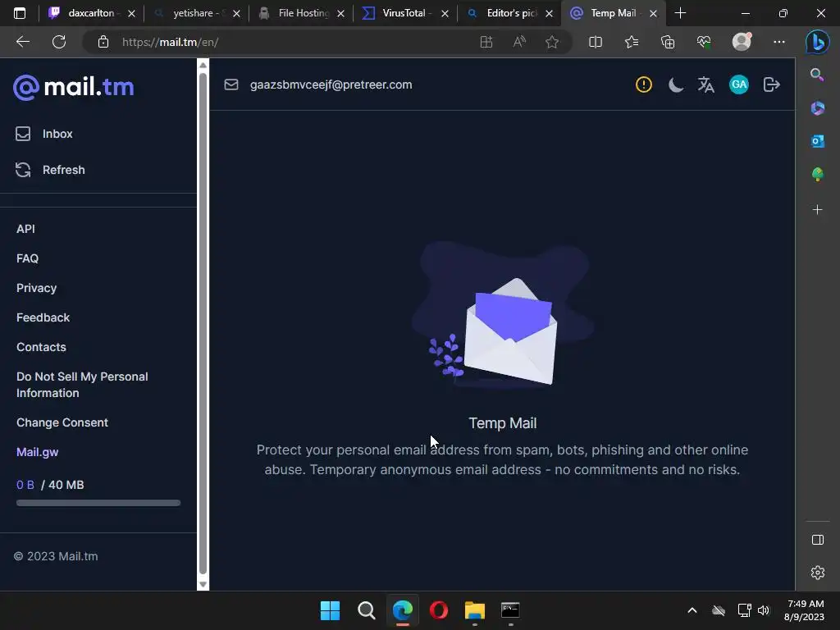
Task: Toggle the sidebar visibility icon
Action: coord(818,540)
